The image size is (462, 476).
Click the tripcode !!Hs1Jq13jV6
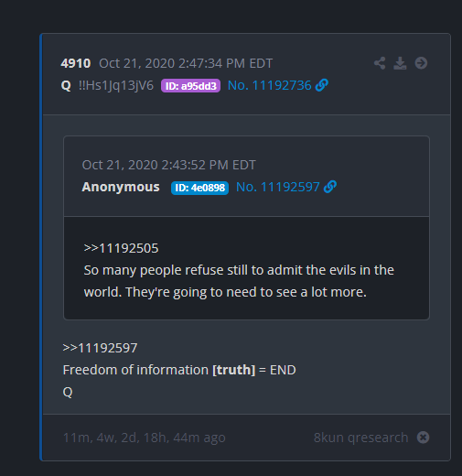pyautogui.click(x=116, y=85)
